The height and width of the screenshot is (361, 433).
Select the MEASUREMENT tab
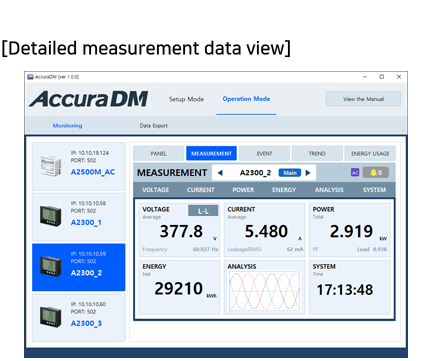tap(211, 153)
